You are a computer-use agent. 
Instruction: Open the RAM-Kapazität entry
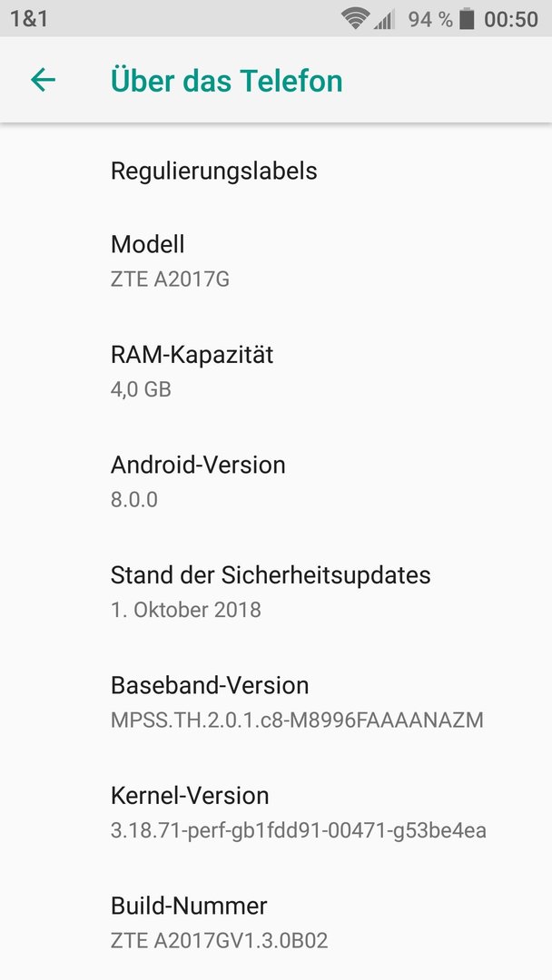[276, 371]
